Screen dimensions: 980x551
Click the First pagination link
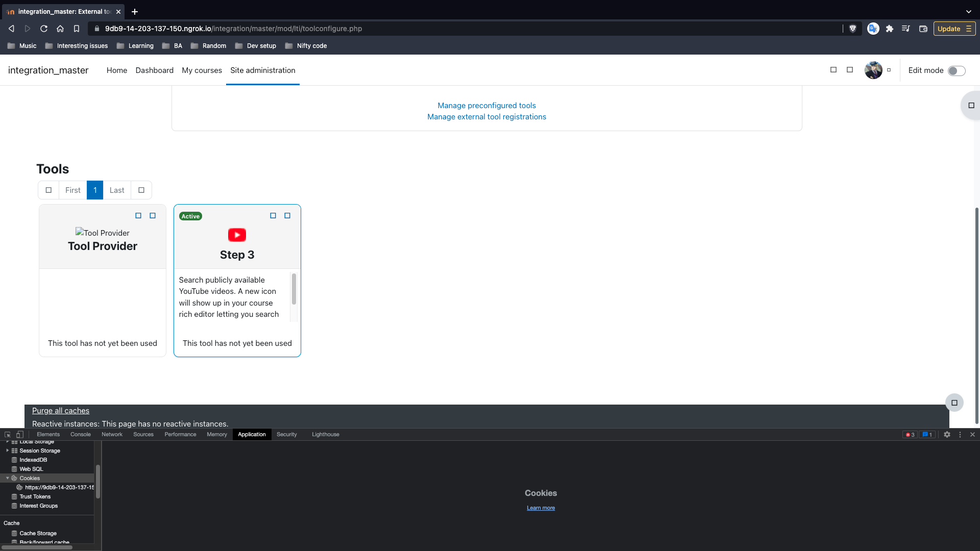[73, 190]
